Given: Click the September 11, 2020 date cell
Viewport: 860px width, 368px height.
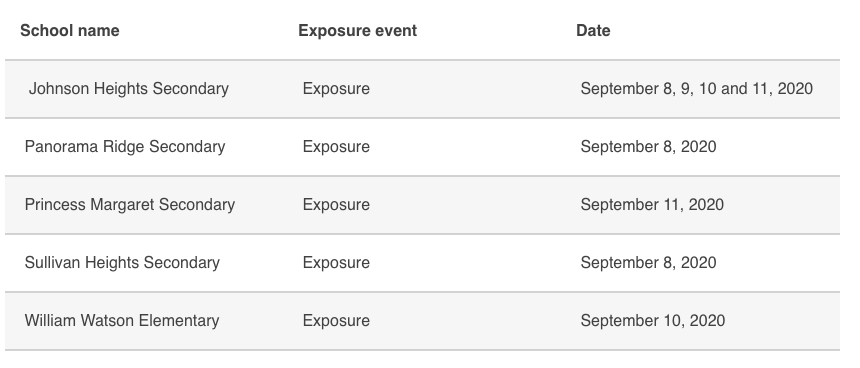Looking at the screenshot, I should [652, 205].
